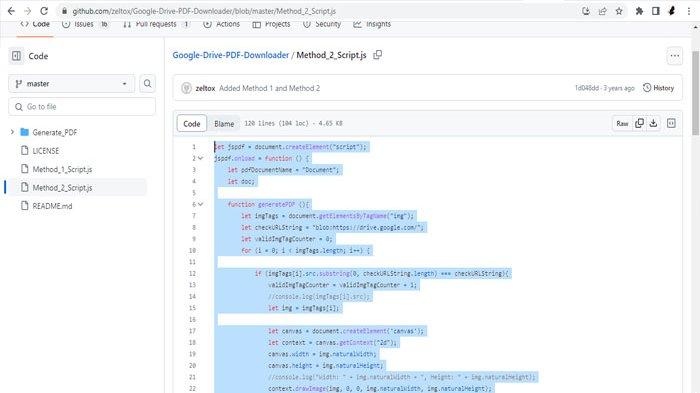Click line number 1
Screen dimensions: 700x393
(x=194, y=146)
